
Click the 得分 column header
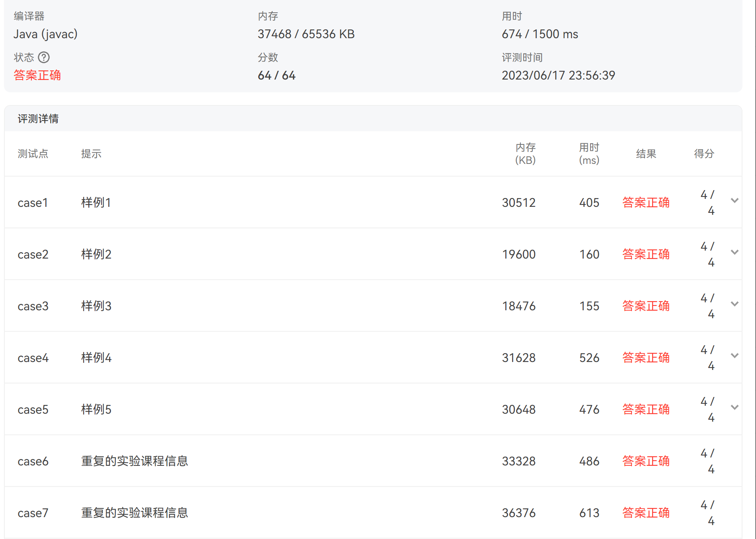tap(704, 154)
